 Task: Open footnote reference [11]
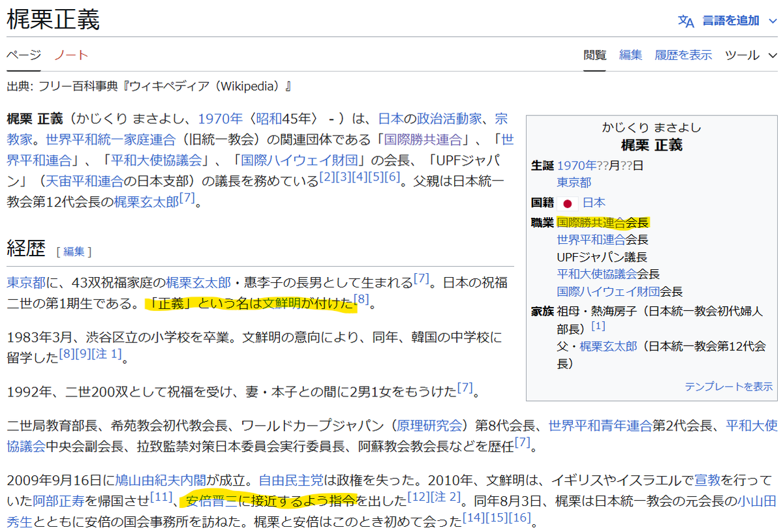(x=161, y=497)
